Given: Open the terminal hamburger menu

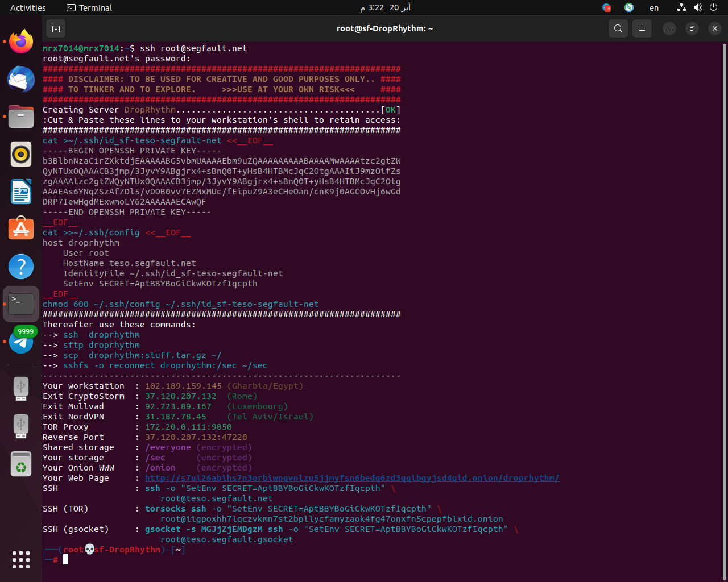Looking at the screenshot, I should [642, 28].
